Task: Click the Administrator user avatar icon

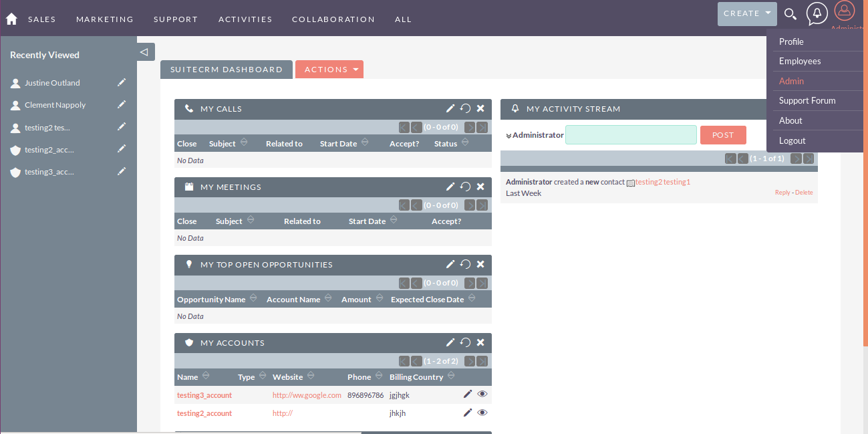Action: [845, 11]
